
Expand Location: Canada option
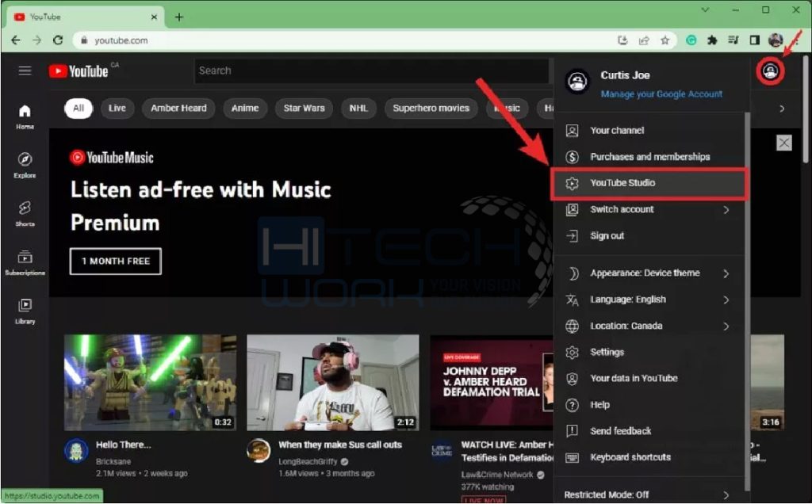point(649,326)
